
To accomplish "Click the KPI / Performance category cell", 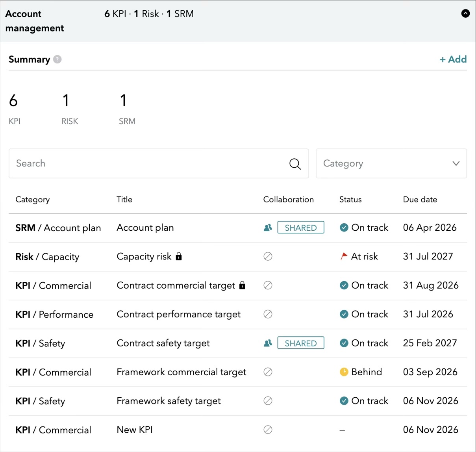I will pyautogui.click(x=54, y=314).
